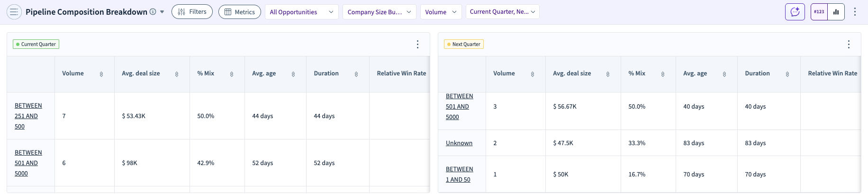This screenshot has height=194, width=868.
Task: Sort Current Quarter table by Duration
Action: point(356,74)
